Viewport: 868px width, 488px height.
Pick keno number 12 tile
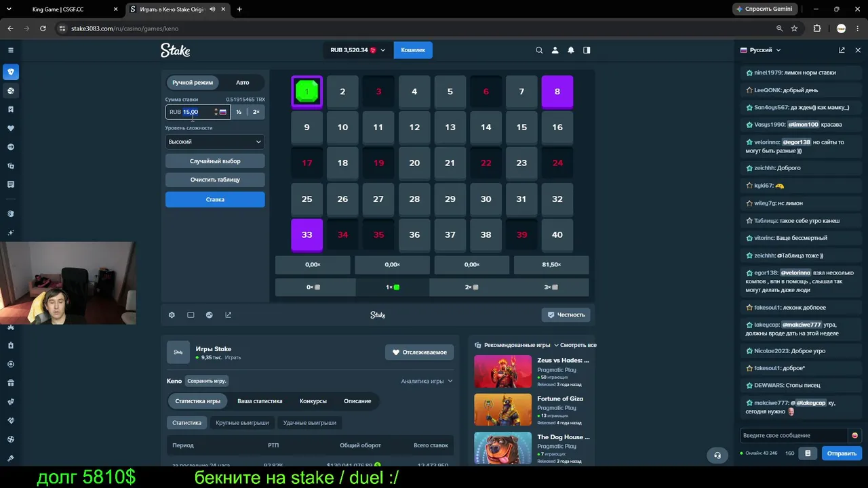click(x=414, y=127)
